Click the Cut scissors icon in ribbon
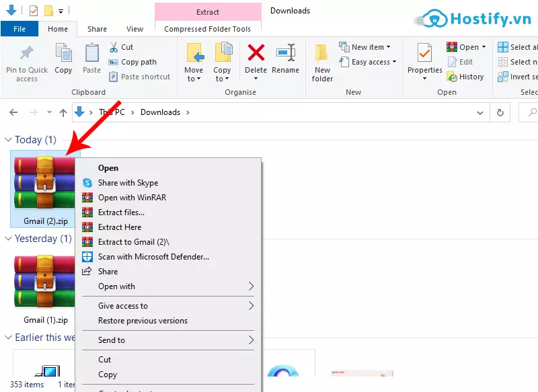The image size is (538, 392). point(113,47)
